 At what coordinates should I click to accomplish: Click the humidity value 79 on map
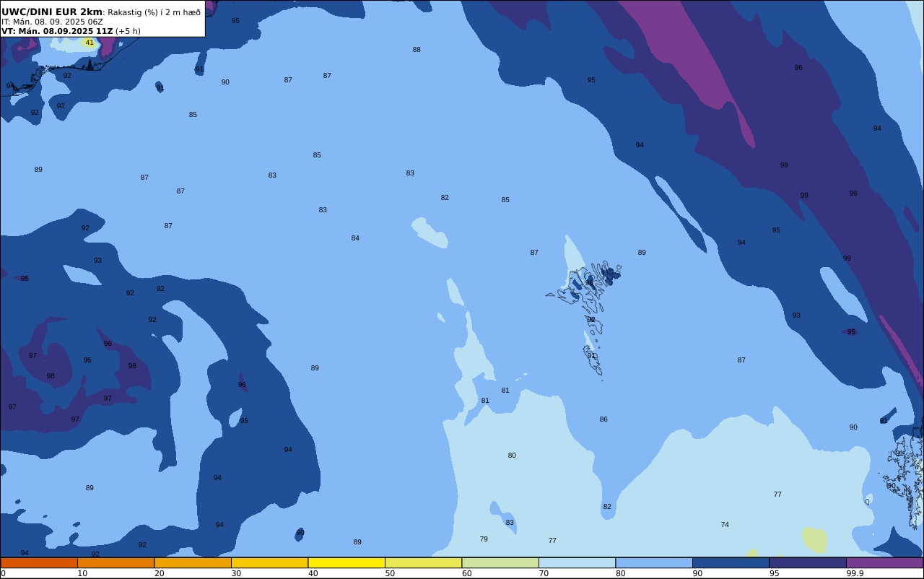click(x=484, y=539)
